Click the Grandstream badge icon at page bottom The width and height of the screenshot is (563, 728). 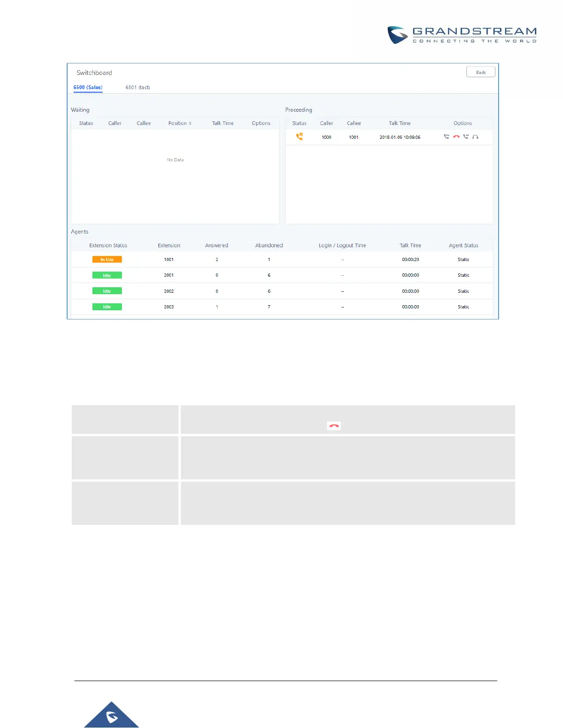tap(111, 715)
